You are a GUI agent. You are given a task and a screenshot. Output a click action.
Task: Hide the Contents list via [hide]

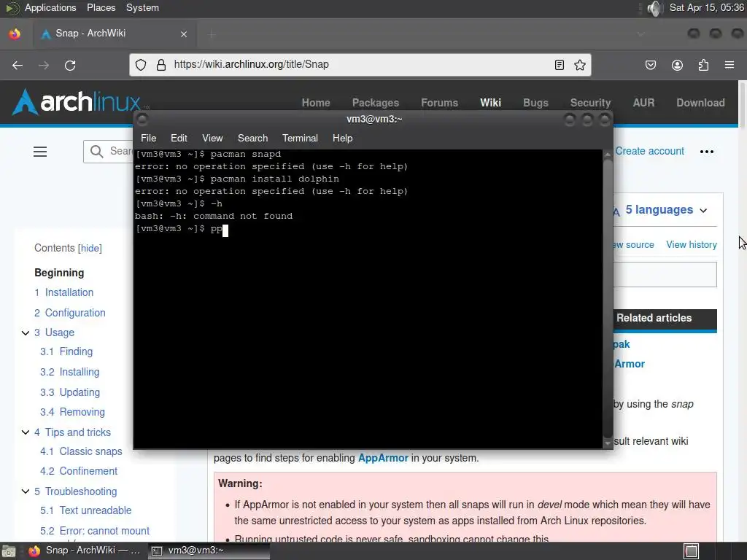pyautogui.click(x=90, y=248)
